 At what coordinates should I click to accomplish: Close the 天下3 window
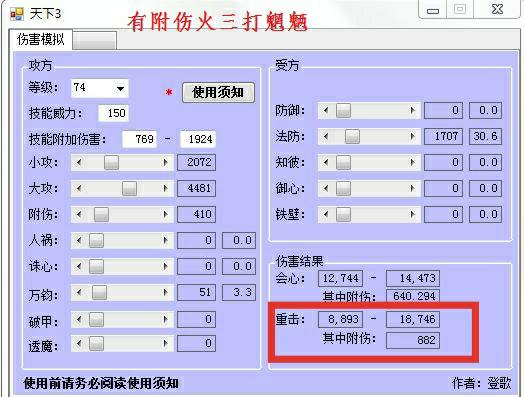[497, 9]
